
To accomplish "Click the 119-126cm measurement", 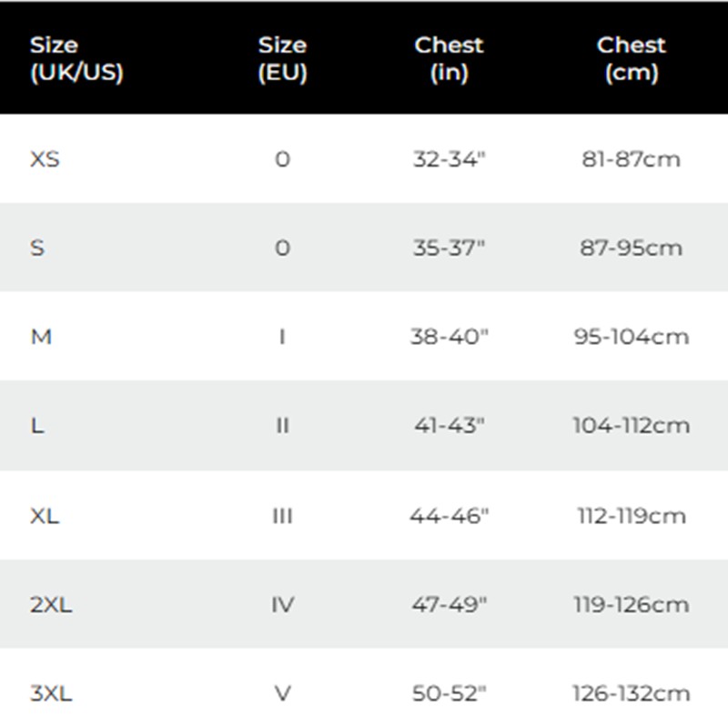I will pyautogui.click(x=631, y=604).
